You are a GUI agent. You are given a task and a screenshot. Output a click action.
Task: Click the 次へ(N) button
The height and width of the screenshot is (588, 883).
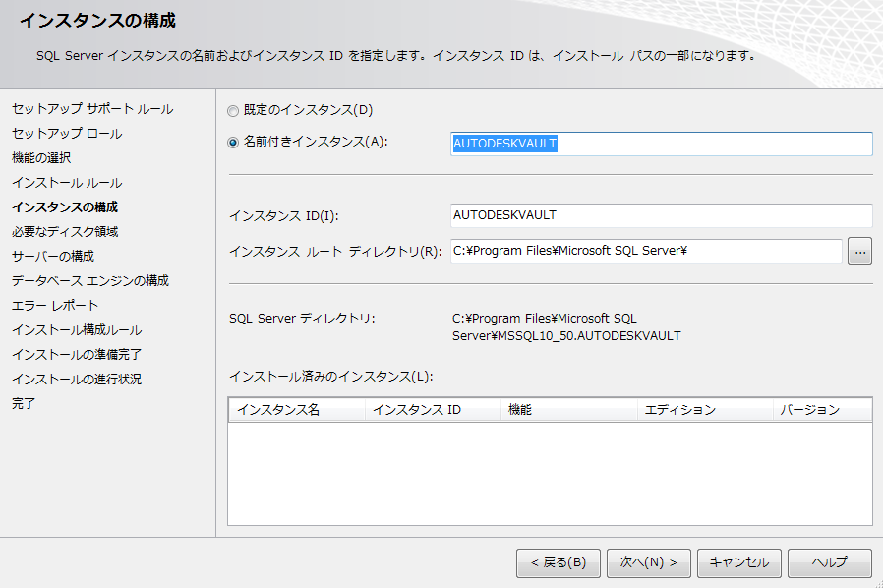point(648,562)
